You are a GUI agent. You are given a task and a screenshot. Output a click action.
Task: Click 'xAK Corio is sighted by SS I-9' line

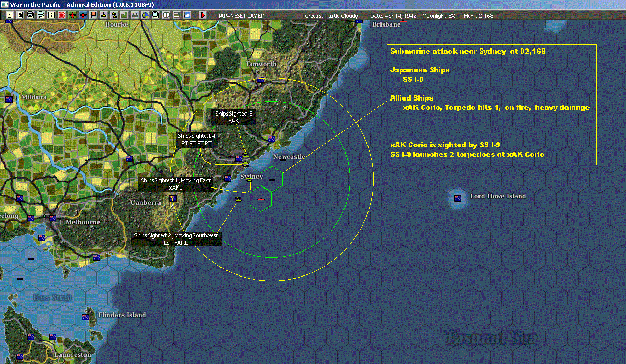coord(445,145)
